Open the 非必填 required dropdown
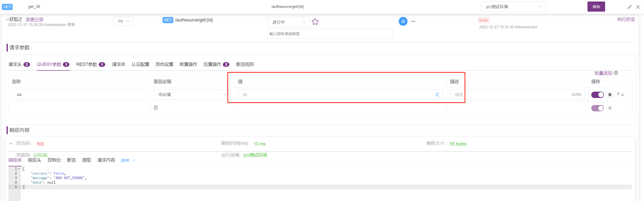Screen dimensions: 644x201 (192, 94)
